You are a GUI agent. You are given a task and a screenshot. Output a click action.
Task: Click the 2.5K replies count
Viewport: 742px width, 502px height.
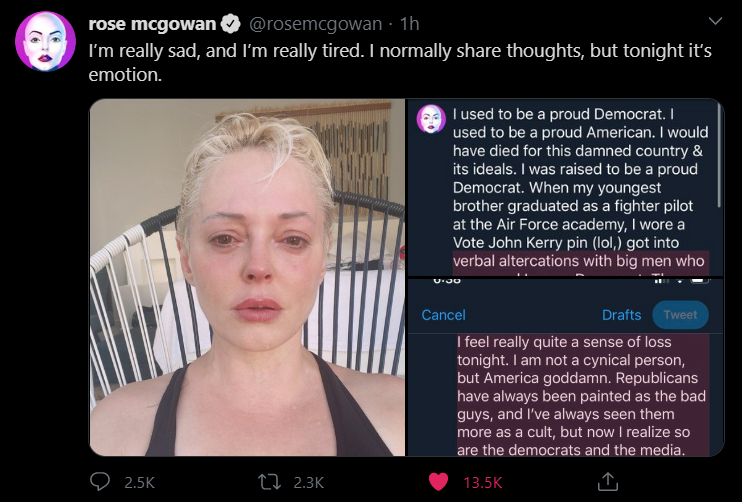pyautogui.click(x=139, y=482)
